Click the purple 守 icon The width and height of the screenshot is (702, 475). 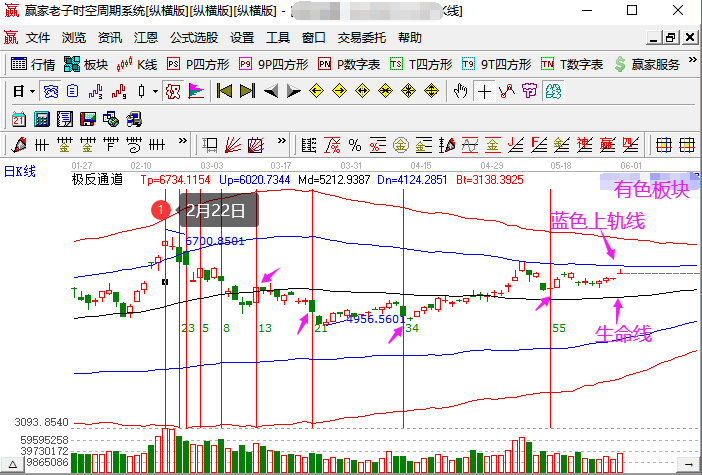point(530,91)
